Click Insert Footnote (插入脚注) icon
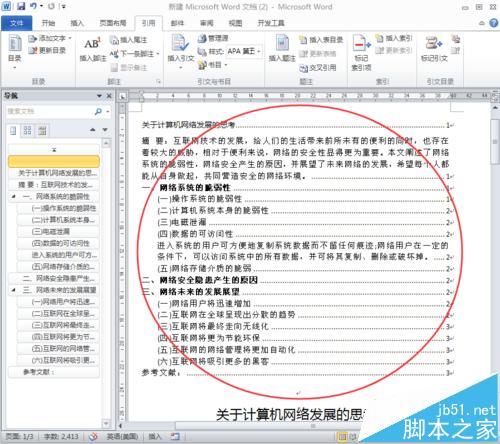 click(x=93, y=49)
